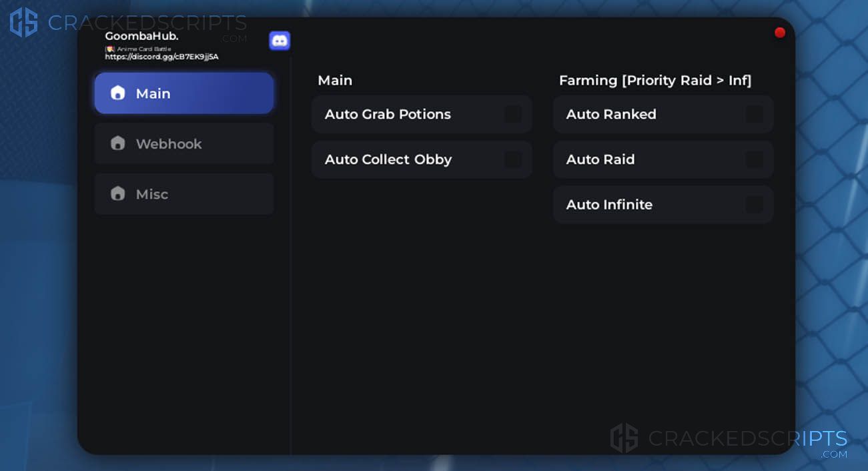This screenshot has height=471, width=868.
Task: Select the Main tab label
Action: [x=153, y=93]
